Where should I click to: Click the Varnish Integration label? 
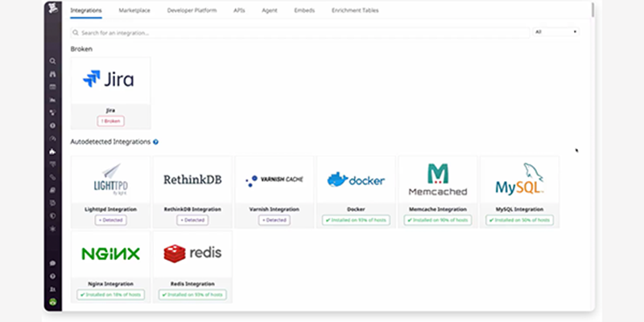tap(275, 209)
